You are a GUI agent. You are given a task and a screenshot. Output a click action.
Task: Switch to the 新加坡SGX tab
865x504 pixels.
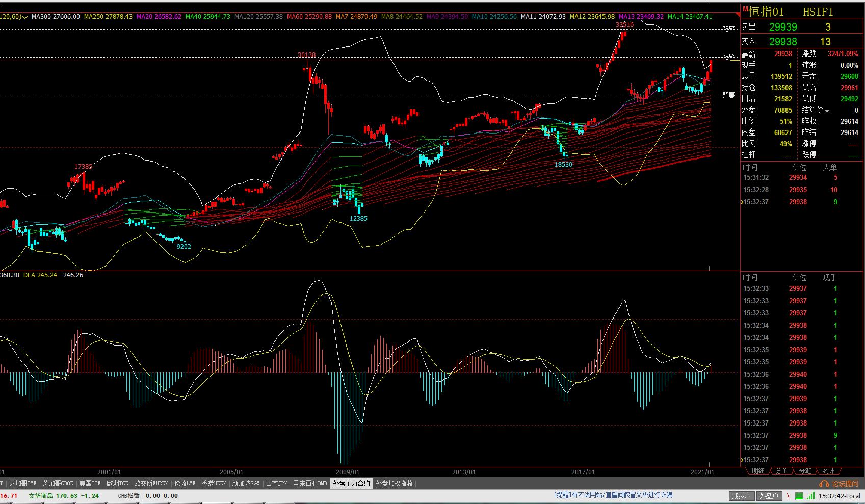pyautogui.click(x=246, y=483)
